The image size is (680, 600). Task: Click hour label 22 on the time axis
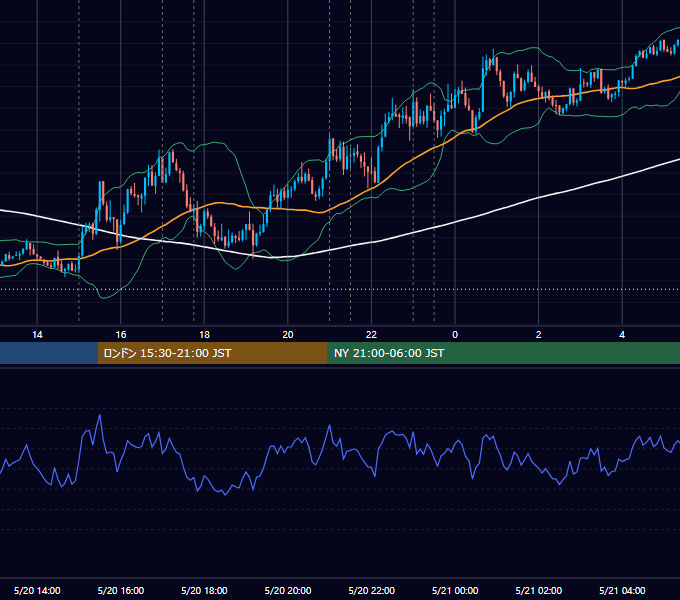click(371, 335)
